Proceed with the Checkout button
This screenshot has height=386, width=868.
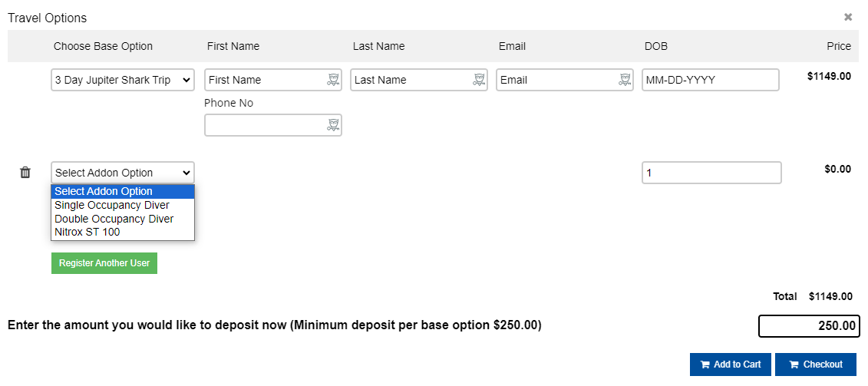click(815, 365)
